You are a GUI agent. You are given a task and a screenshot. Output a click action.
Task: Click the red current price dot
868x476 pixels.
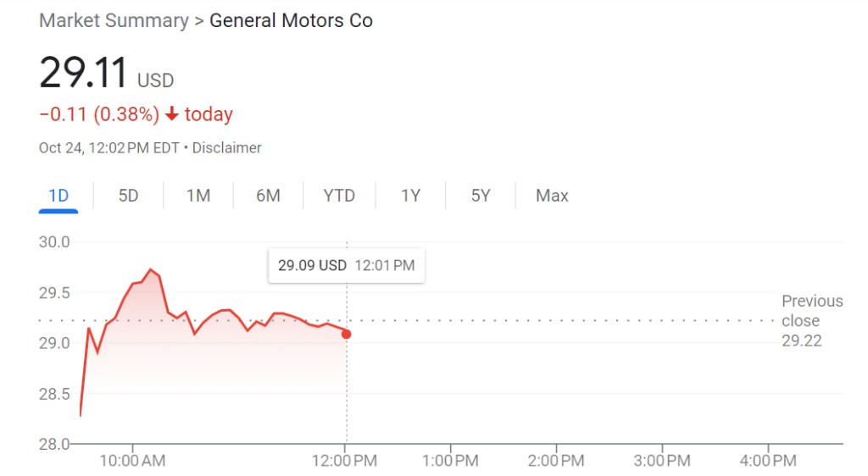click(x=347, y=334)
